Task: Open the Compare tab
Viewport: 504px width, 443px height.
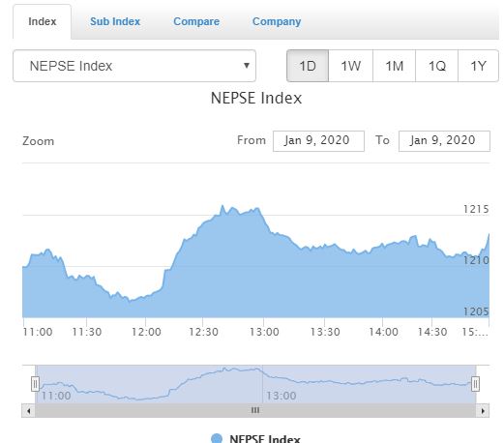Action: coord(196,21)
